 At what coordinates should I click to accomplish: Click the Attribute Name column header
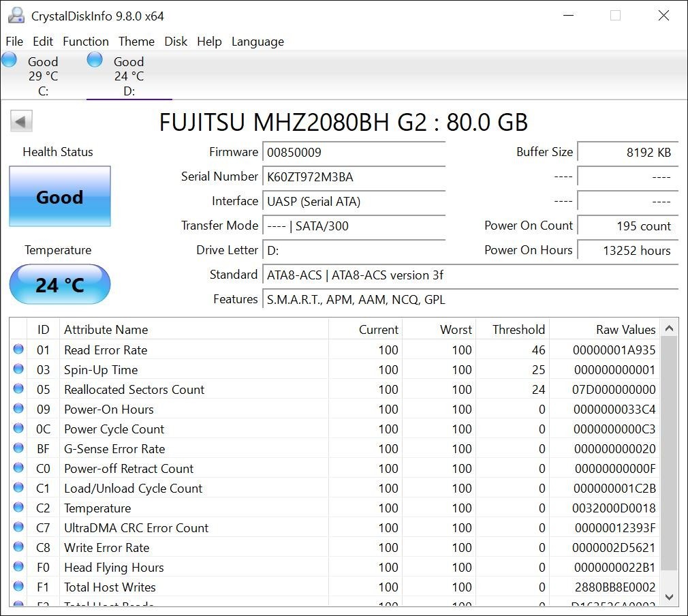point(194,329)
